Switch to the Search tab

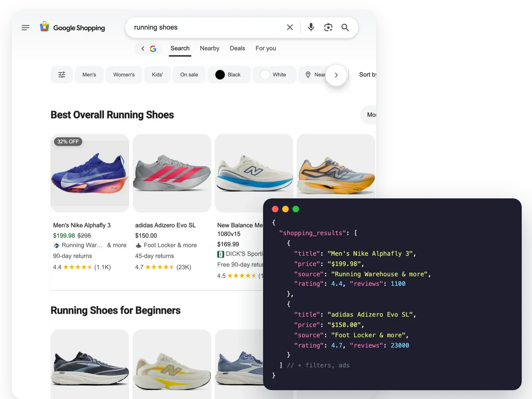tap(180, 48)
